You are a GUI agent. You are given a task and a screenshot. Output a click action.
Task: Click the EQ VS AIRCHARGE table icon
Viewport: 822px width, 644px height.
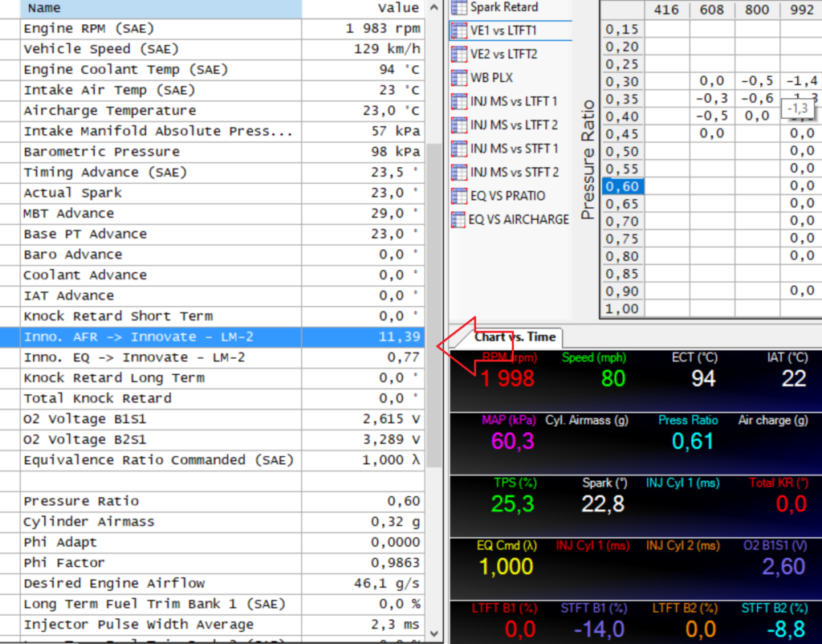458,219
